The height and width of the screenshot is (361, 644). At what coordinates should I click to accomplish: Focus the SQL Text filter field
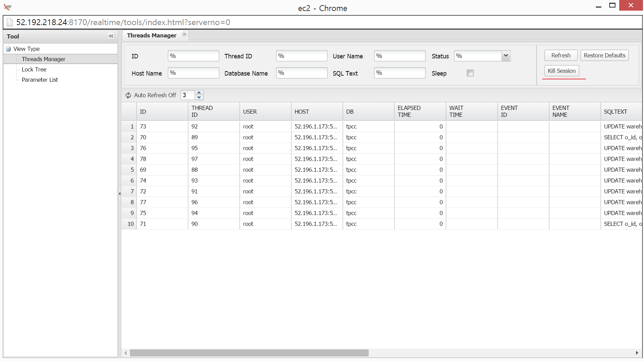pyautogui.click(x=400, y=73)
